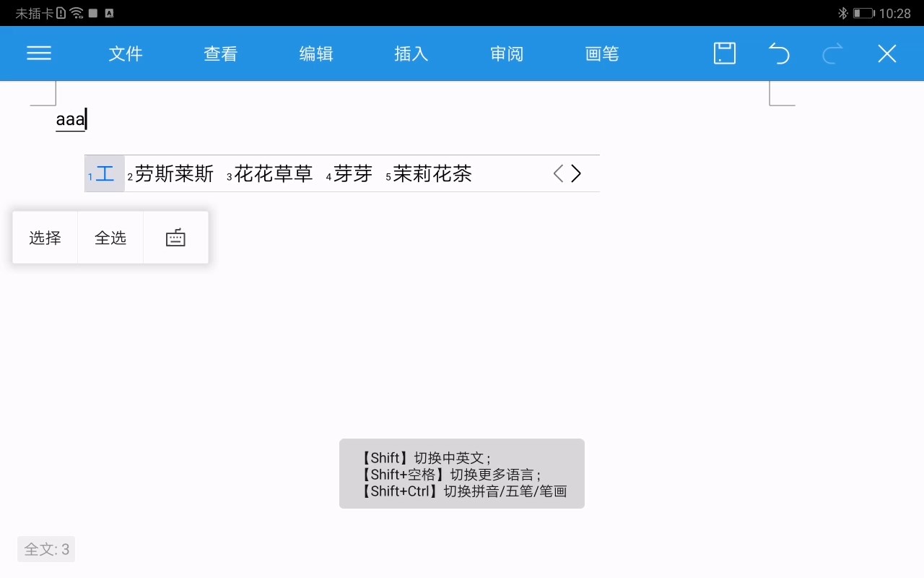Switch to 插入 options
Image resolution: width=924 pixels, height=578 pixels.
coord(411,53)
